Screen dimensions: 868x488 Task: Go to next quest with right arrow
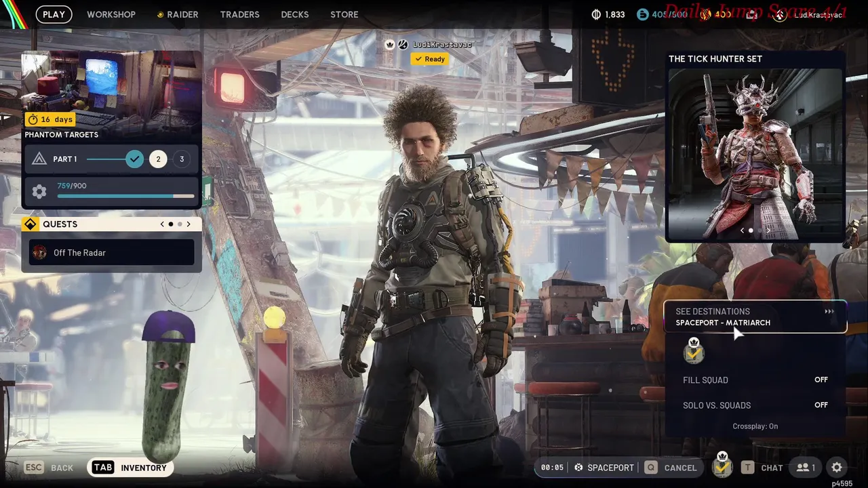point(189,224)
